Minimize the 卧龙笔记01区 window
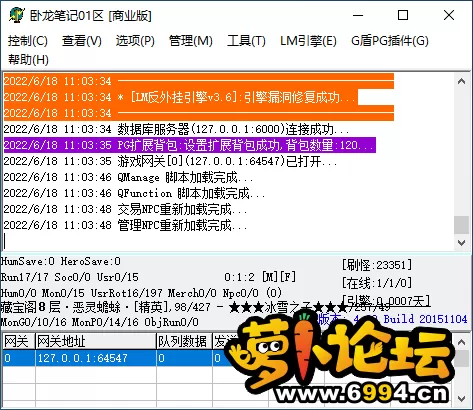This screenshot has height=410, width=473. [x=358, y=15]
